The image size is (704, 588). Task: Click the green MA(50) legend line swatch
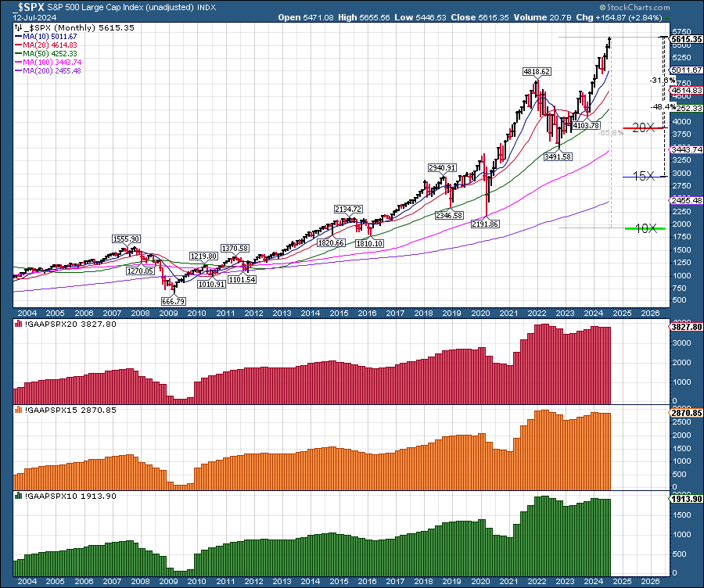coord(19,53)
